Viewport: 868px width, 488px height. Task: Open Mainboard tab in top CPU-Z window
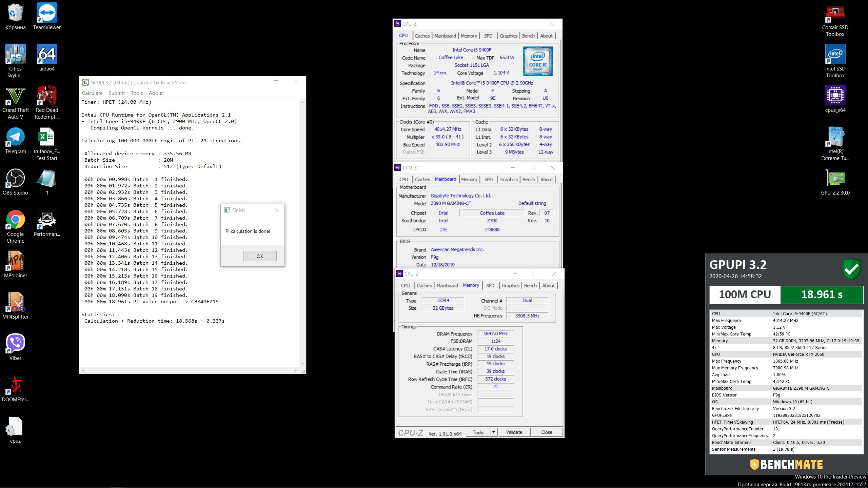445,36
